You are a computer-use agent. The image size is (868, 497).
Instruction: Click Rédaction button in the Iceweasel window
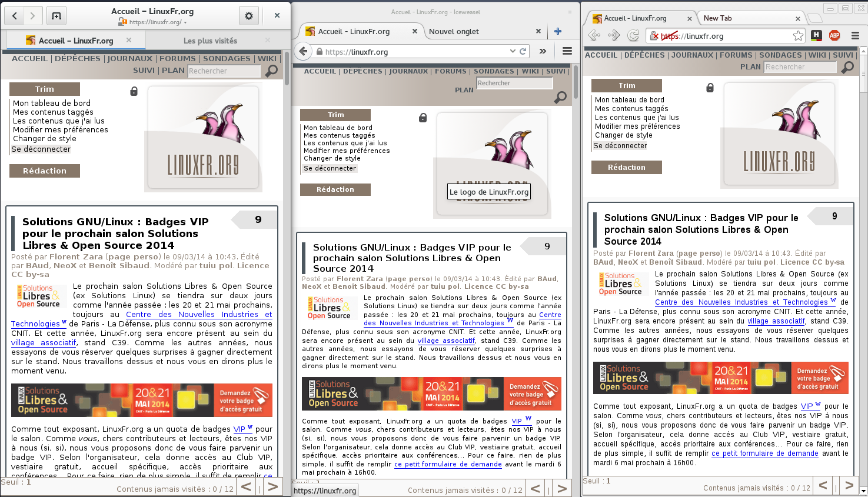coord(335,189)
